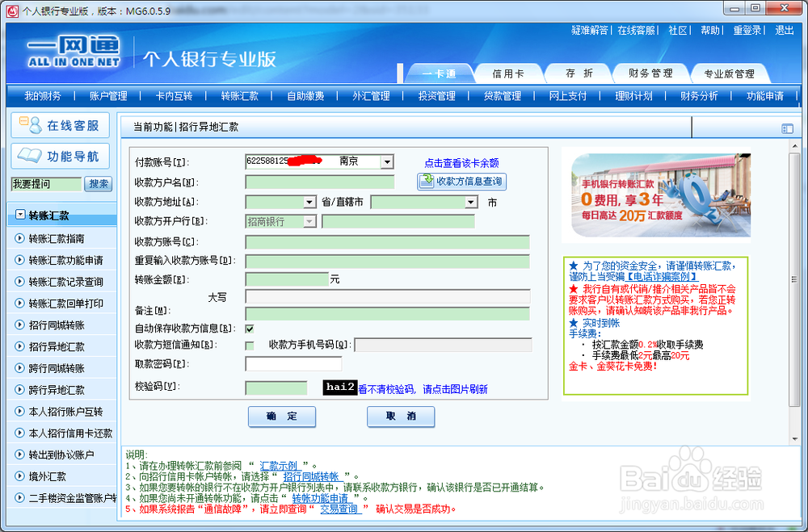Click bullet icon beside 跨行同城转账
The height and width of the screenshot is (532, 808).
click(x=20, y=368)
